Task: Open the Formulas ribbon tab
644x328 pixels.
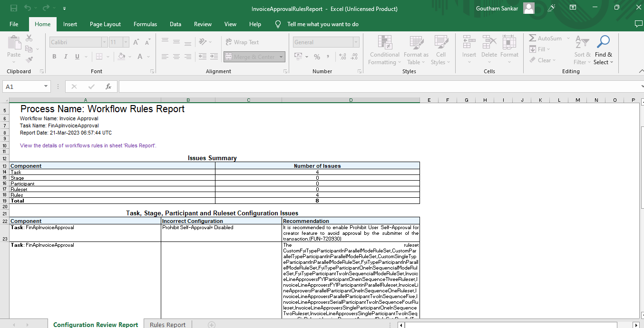Action: pyautogui.click(x=145, y=24)
